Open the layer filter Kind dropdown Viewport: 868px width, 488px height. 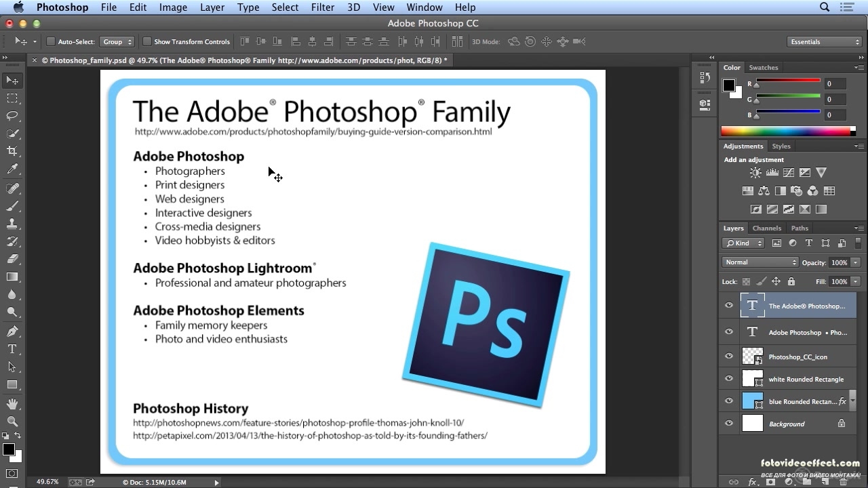coord(744,243)
